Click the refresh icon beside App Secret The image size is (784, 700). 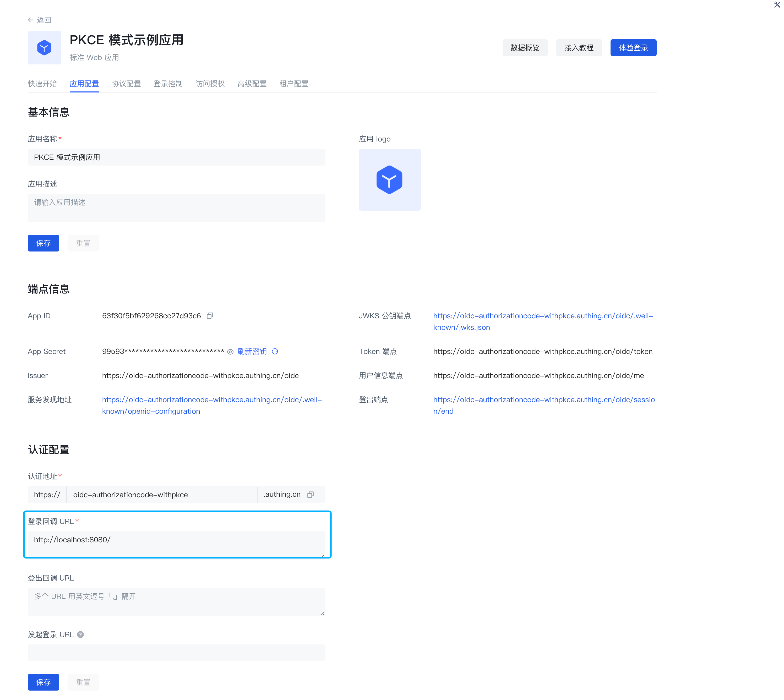tap(275, 351)
